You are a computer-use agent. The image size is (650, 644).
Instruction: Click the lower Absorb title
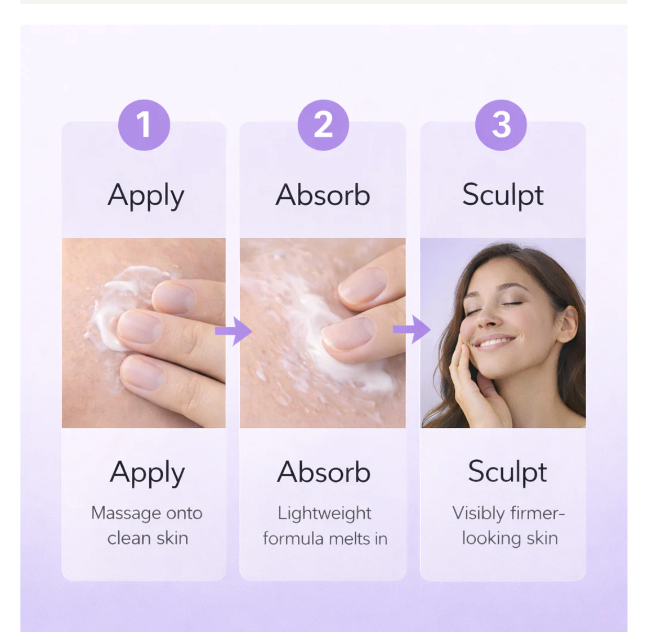324,472
